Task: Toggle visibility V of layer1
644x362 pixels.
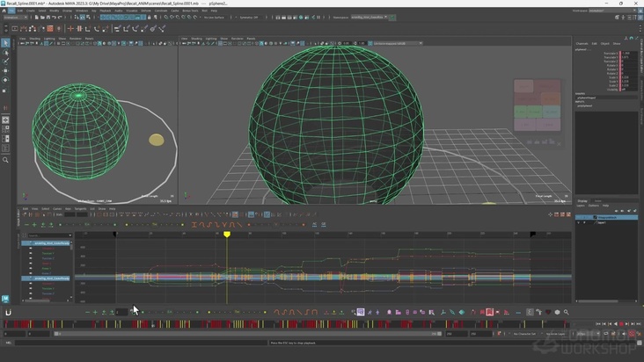Action: click(579, 222)
